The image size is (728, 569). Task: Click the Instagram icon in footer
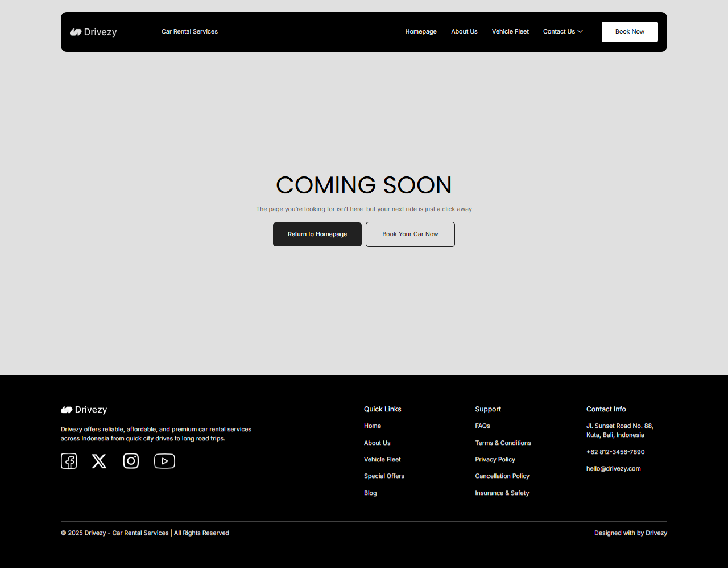point(131,461)
